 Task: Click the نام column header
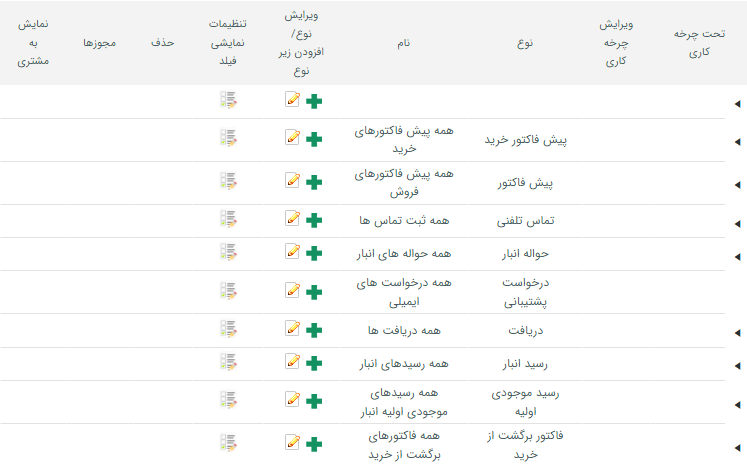coord(404,43)
